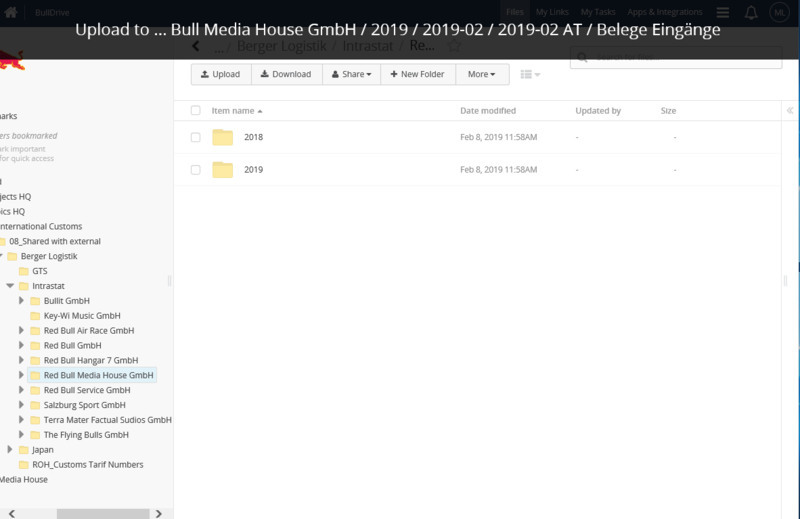
Task: Open the My Tasks menu item
Action: [x=598, y=12]
